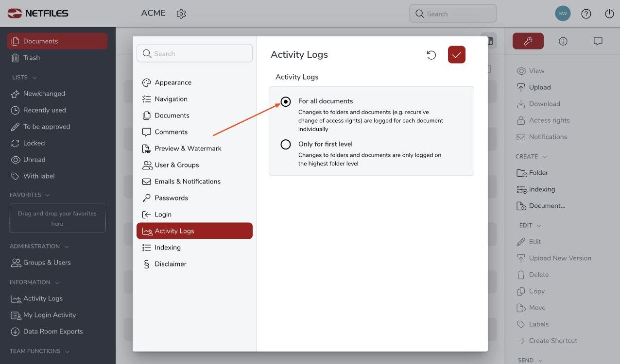The image size is (620, 364).
Task: Confirm settings with the red checkmark button
Action: pos(457,55)
